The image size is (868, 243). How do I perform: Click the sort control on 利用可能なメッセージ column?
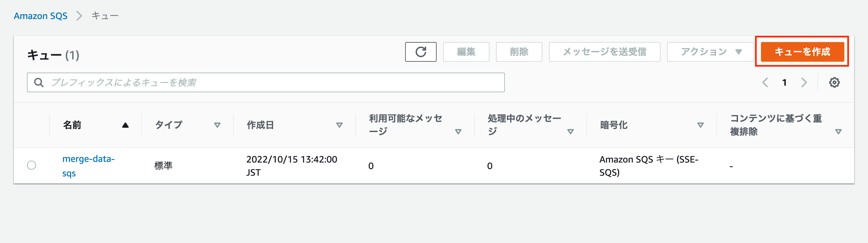pyautogui.click(x=458, y=132)
